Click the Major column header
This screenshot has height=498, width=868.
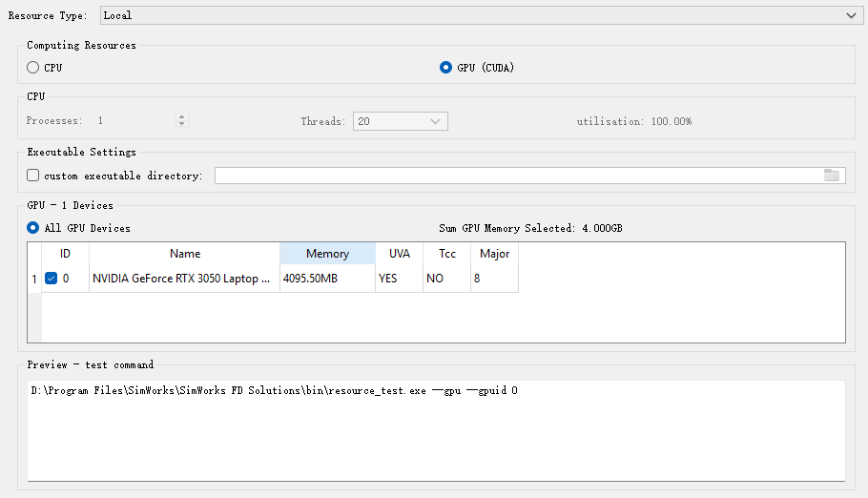coord(494,254)
